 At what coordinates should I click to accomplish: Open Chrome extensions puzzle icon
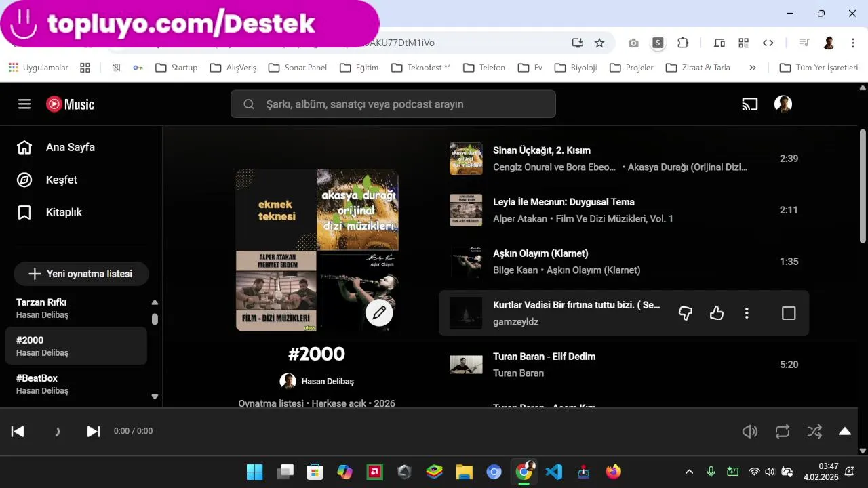(683, 43)
